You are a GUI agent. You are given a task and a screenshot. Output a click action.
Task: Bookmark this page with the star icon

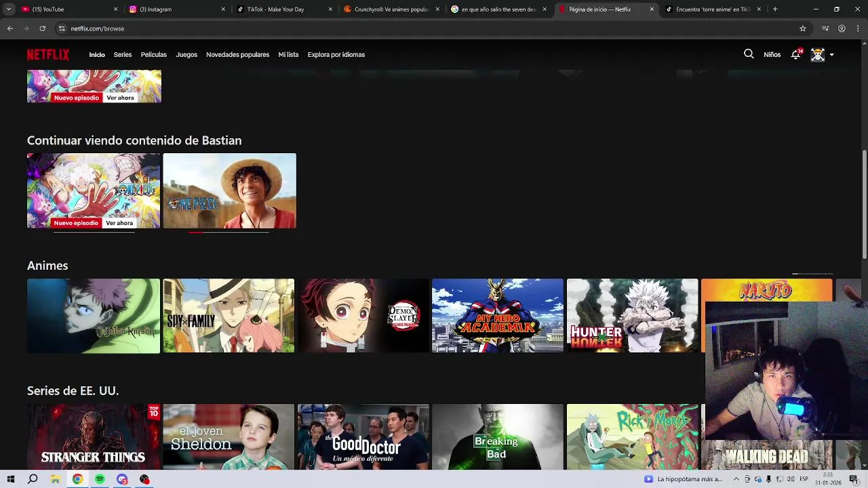pyautogui.click(x=803, y=28)
